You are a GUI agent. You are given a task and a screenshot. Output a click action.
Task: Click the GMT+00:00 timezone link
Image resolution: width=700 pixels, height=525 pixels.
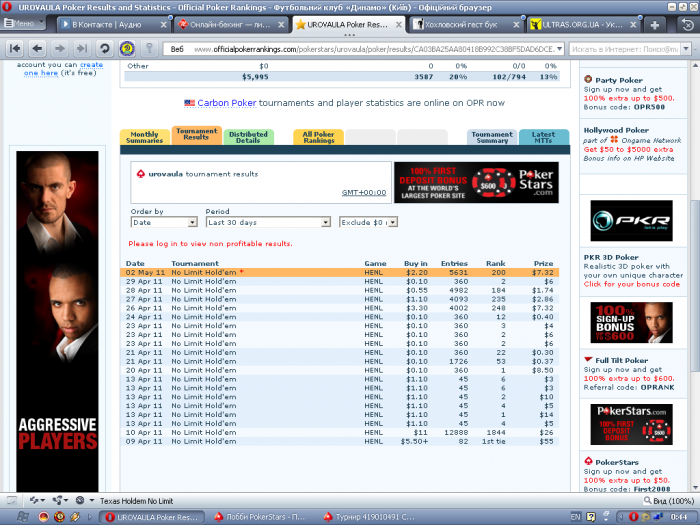[364, 192]
